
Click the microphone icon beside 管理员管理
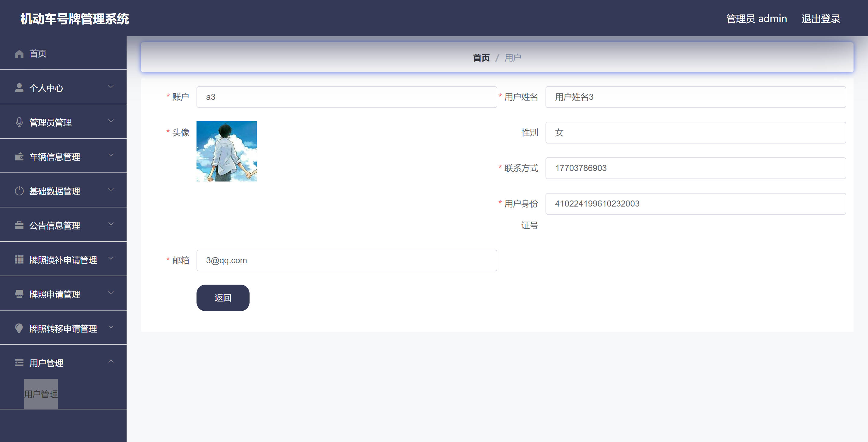click(x=19, y=122)
